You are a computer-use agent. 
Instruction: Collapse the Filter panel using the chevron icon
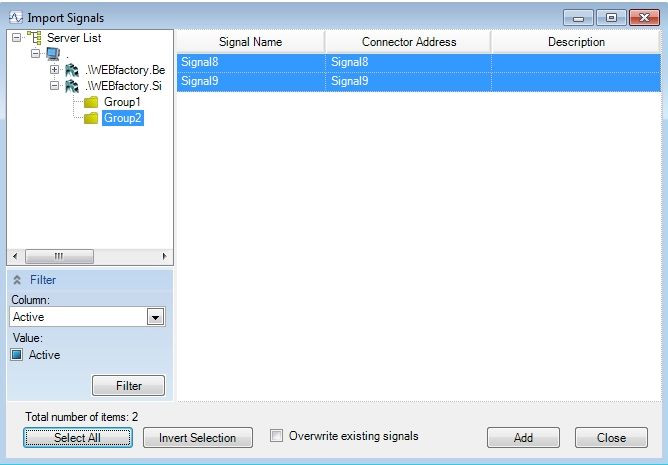(x=17, y=280)
